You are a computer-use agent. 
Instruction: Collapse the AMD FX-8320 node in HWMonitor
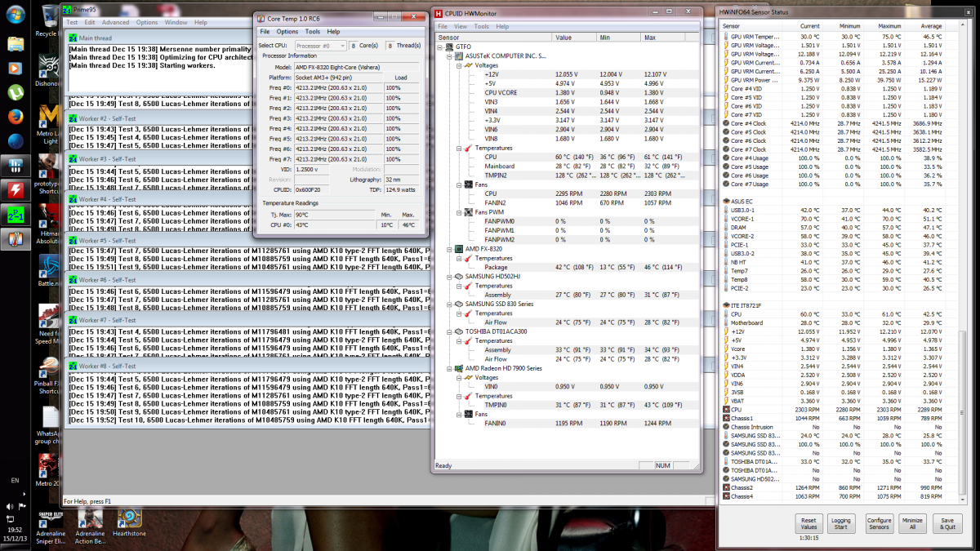click(x=448, y=249)
